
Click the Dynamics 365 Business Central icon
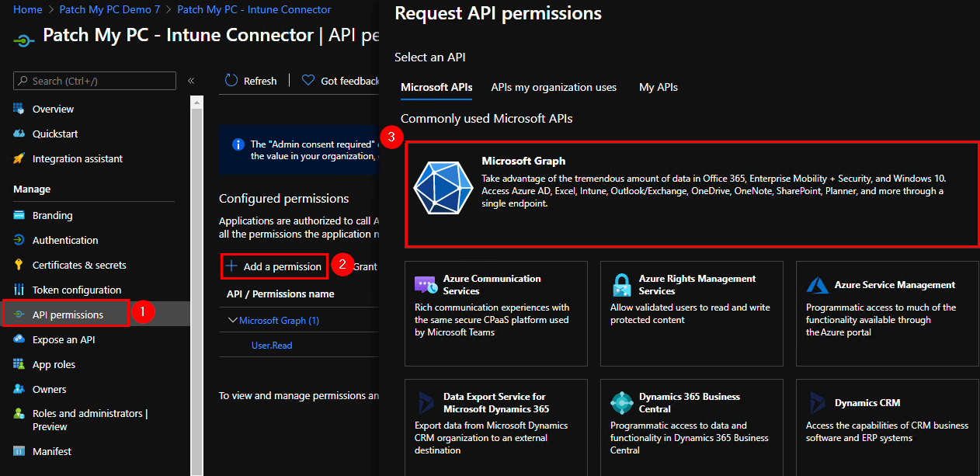(622, 403)
